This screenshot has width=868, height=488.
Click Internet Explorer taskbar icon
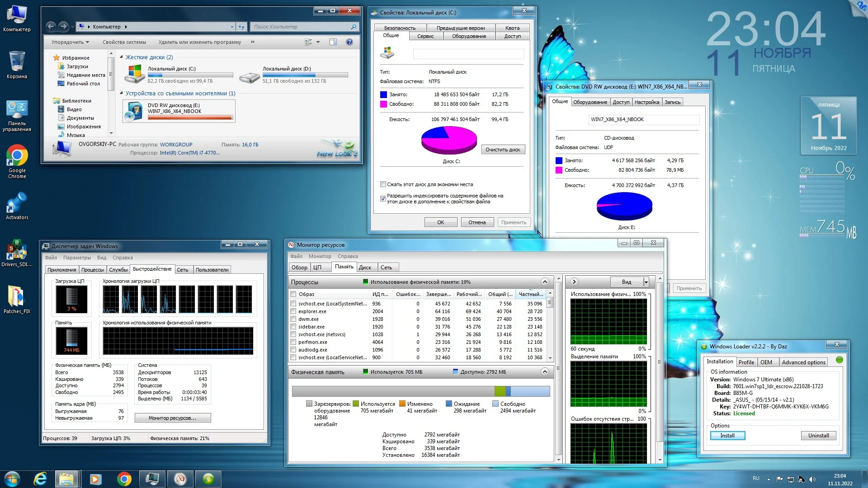tap(40, 479)
